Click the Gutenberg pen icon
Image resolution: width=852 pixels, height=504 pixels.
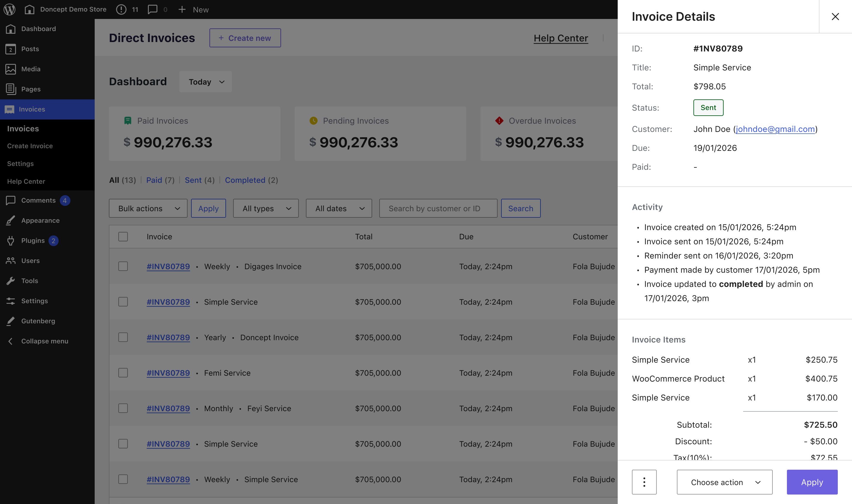[x=11, y=321]
